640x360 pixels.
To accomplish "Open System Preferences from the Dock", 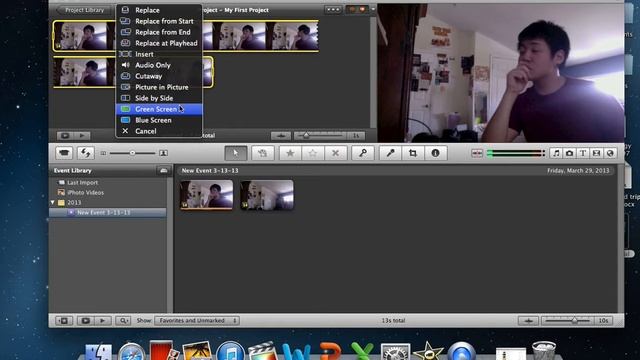I will [x=395, y=352].
